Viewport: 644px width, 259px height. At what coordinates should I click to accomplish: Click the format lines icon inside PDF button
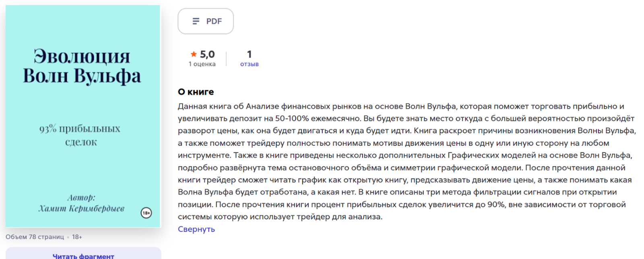(196, 21)
